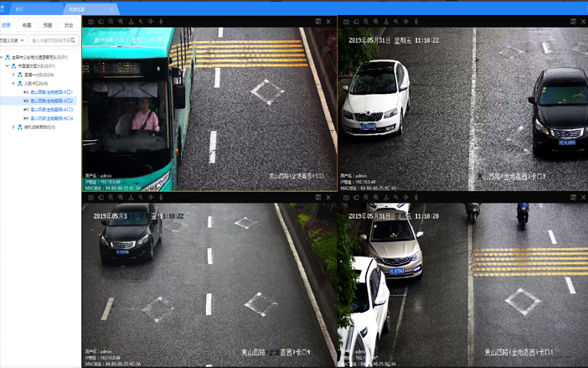Viewport: 588px width, 368px height.
Task: Click search magnifier in left panel
Action: 74,40
